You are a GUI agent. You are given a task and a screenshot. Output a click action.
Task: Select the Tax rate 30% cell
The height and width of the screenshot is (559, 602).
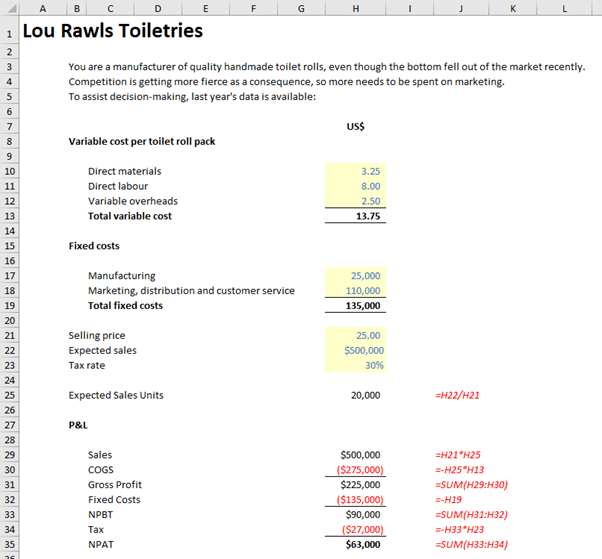[x=355, y=365]
